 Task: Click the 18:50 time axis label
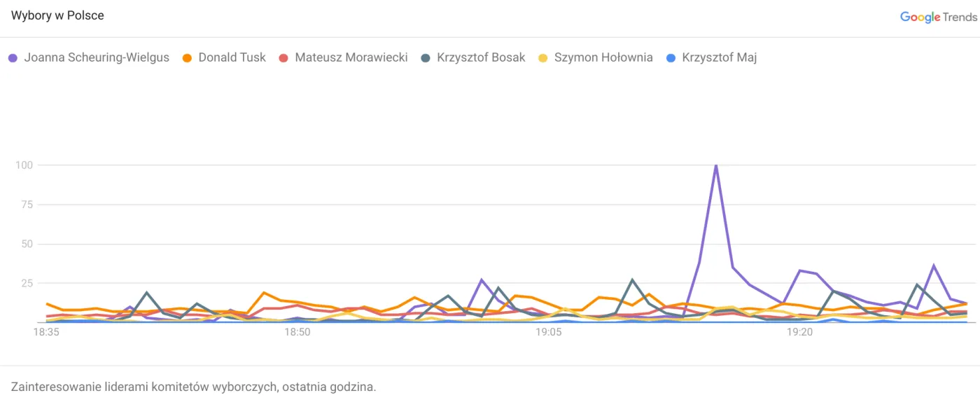point(297,333)
